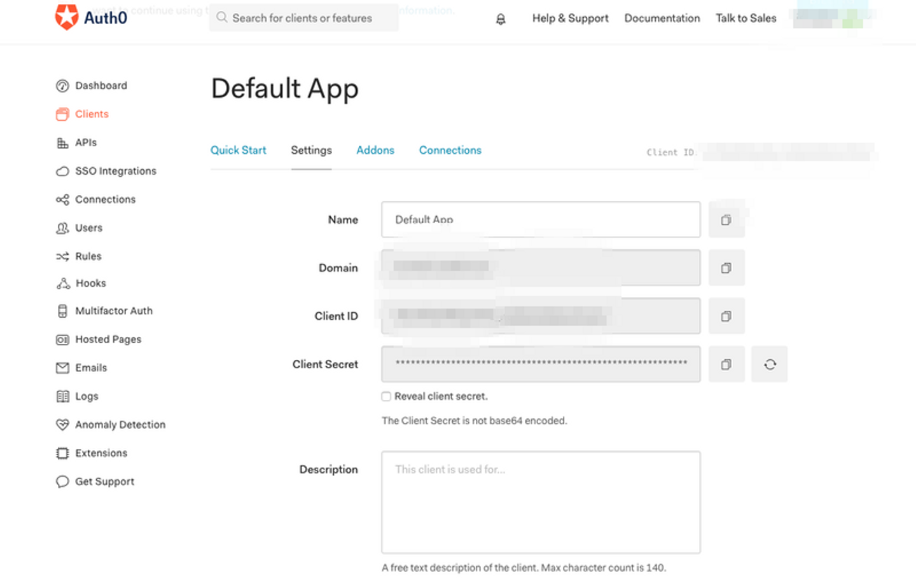This screenshot has height=588, width=916.
Task: Go to Dashboard in sidebar
Action: [101, 86]
